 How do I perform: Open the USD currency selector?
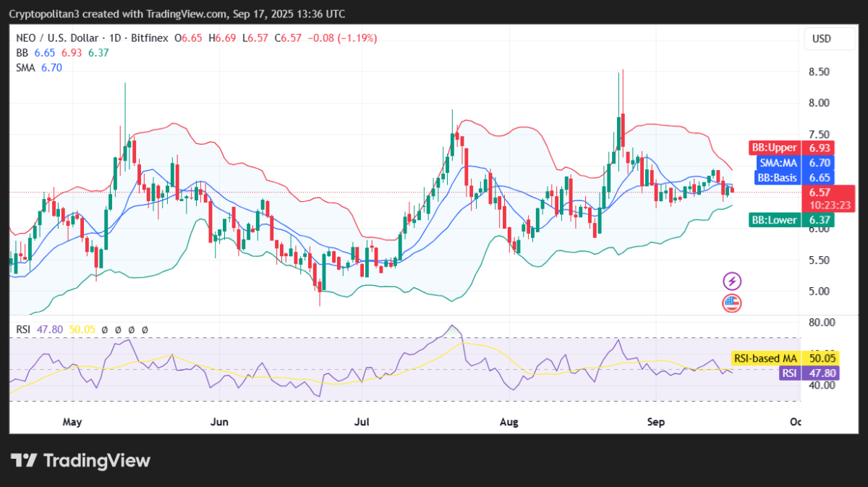[821, 38]
